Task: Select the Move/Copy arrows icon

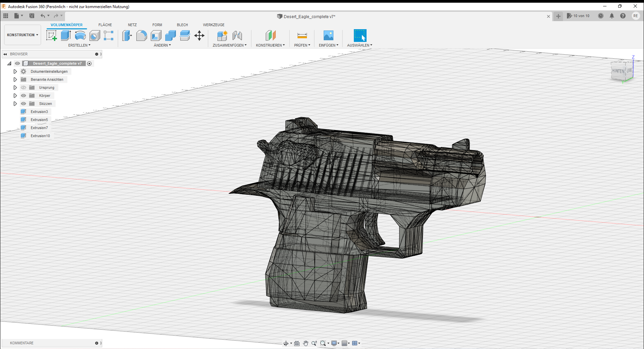Action: pos(199,36)
